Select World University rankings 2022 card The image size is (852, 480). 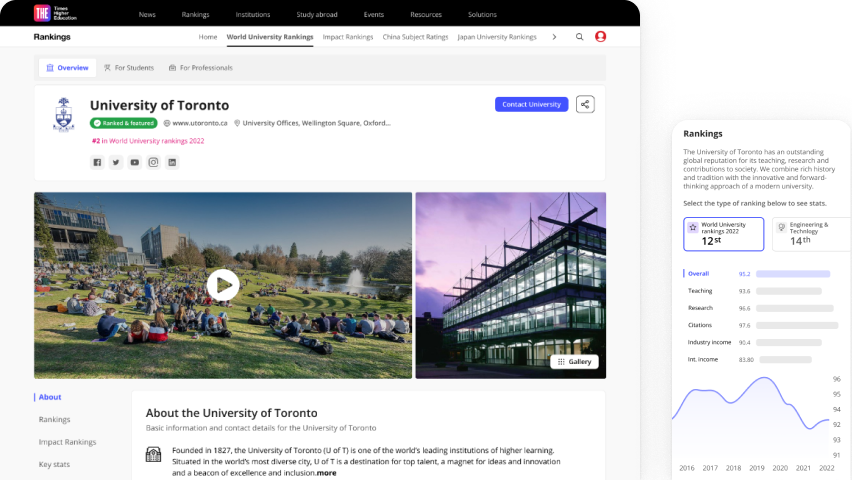click(x=723, y=234)
